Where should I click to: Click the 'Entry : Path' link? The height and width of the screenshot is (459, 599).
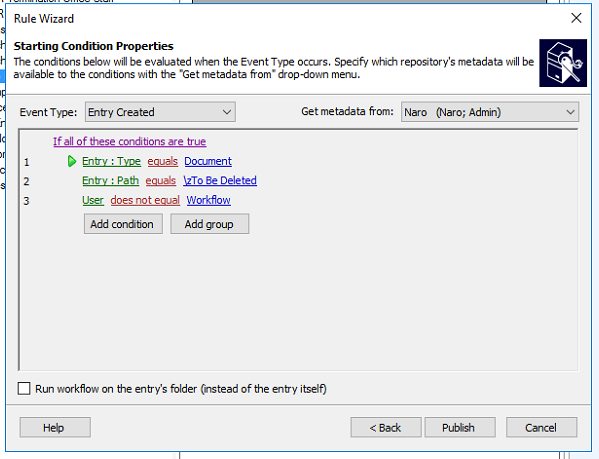(110, 180)
